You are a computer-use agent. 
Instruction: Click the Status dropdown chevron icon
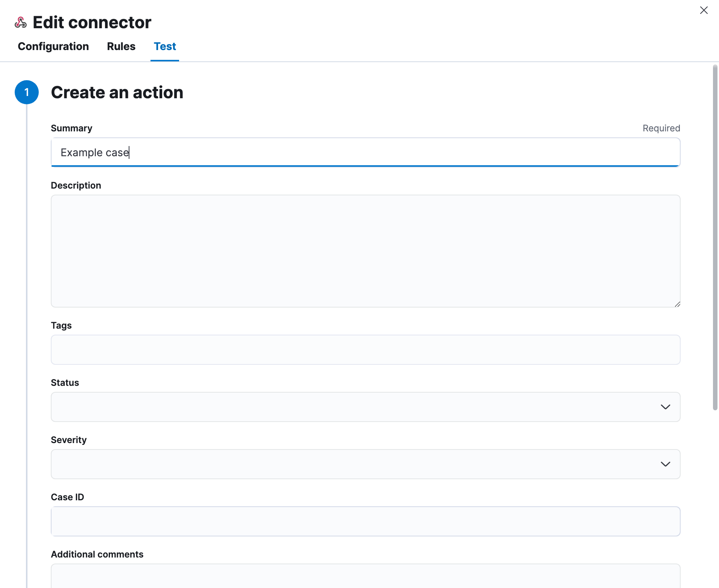tap(665, 407)
